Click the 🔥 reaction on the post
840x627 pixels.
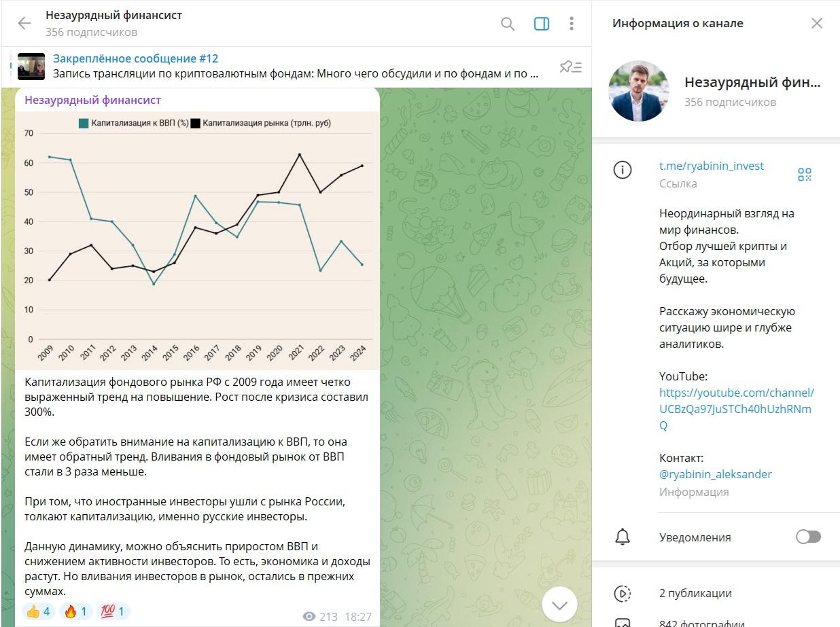tap(76, 611)
